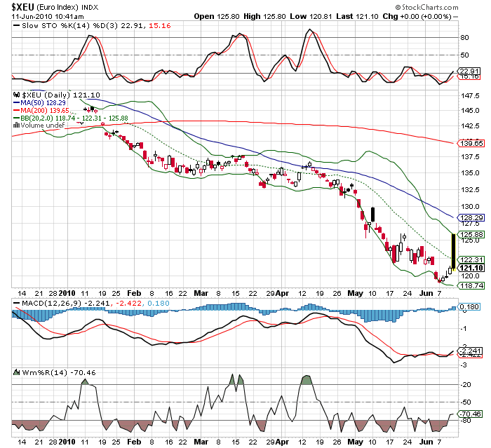491x448 pixels.
Task: Click 2010 on the bottom date axis
Action: pyautogui.click(x=67, y=442)
